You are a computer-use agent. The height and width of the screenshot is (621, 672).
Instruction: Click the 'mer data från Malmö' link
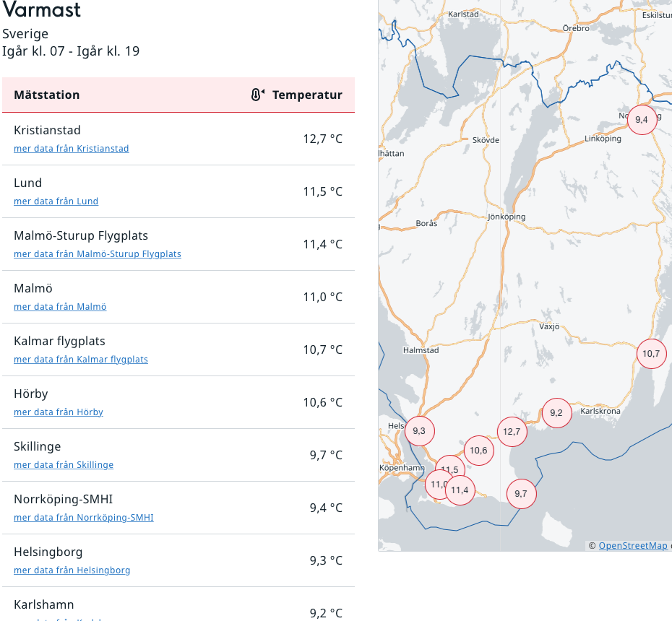point(60,307)
